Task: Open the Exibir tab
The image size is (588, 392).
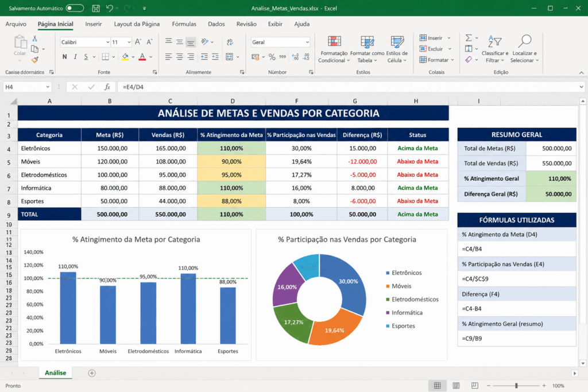Action: tap(275, 24)
